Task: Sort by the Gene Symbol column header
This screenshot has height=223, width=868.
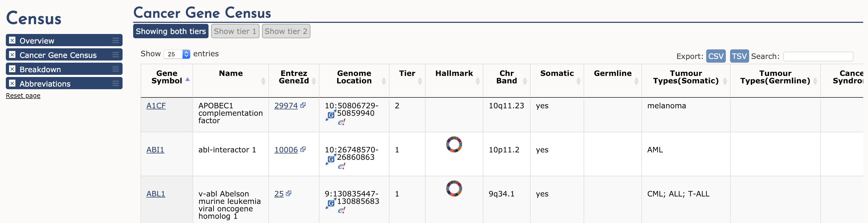Action: click(x=167, y=77)
